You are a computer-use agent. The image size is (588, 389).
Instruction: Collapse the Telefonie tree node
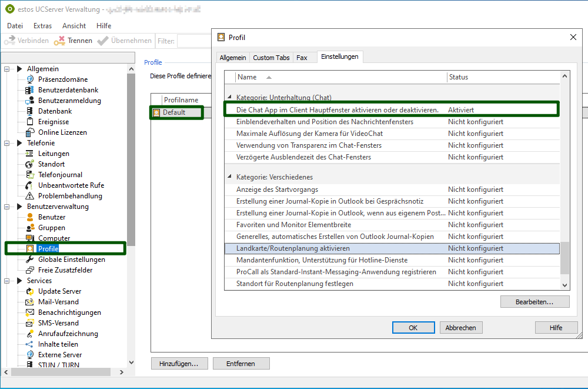point(8,143)
